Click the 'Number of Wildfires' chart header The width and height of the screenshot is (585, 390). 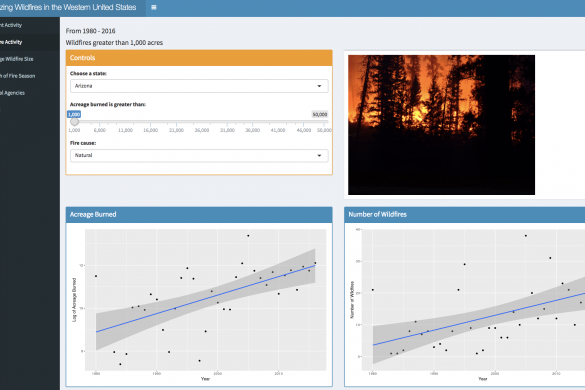tap(464, 215)
